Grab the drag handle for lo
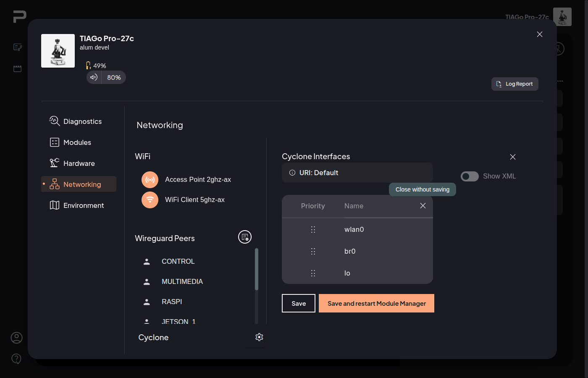The image size is (588, 378). [313, 273]
